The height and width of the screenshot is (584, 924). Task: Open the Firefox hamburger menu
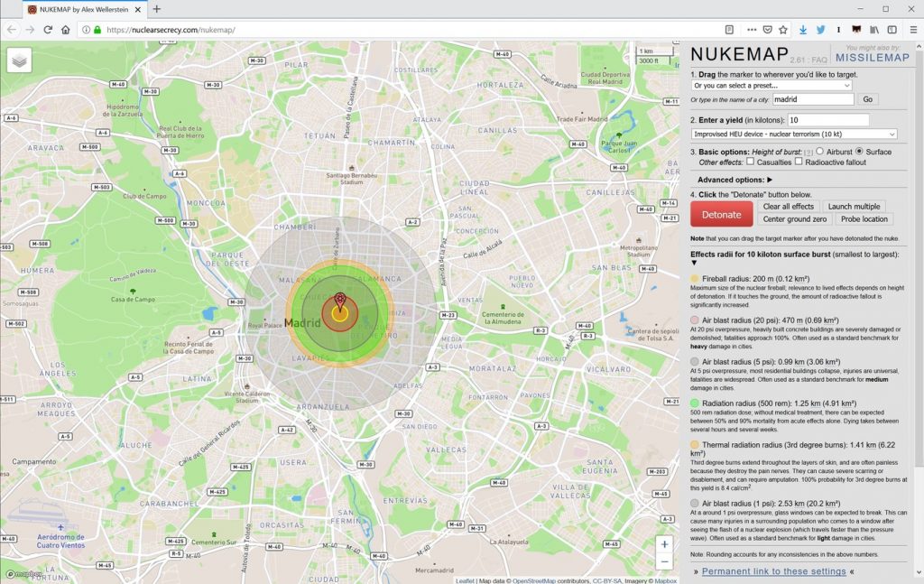[x=913, y=30]
